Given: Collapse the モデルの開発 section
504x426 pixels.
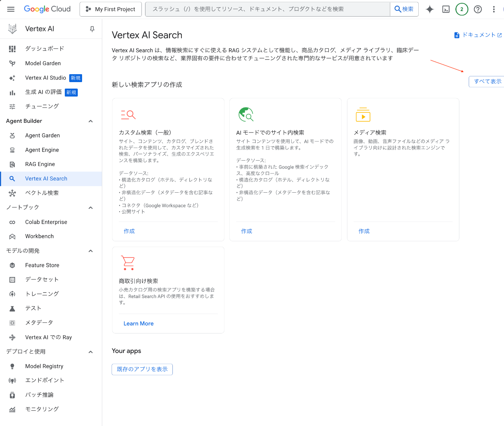Looking at the screenshot, I should point(91,251).
